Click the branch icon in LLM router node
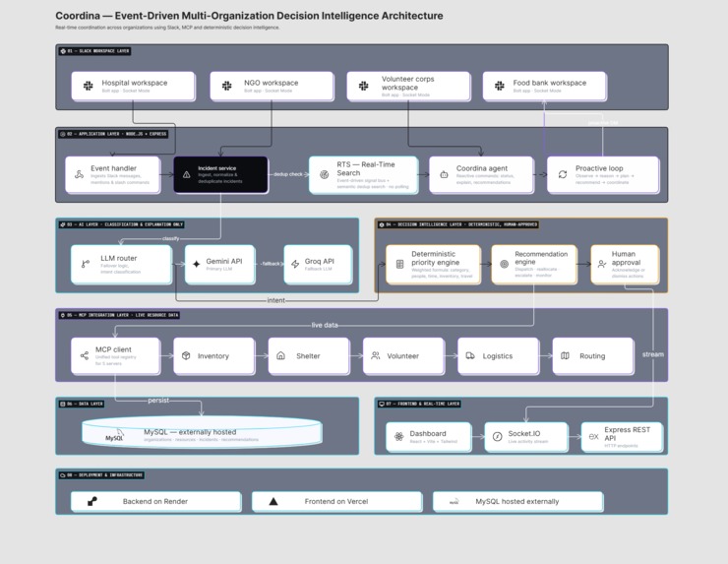The image size is (728, 564). pyautogui.click(x=86, y=264)
